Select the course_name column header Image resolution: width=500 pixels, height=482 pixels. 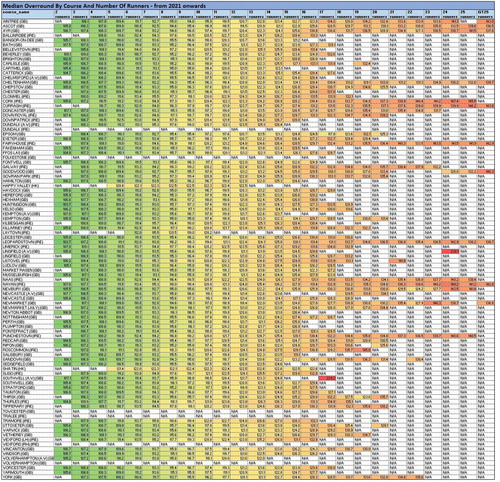tap(28, 14)
